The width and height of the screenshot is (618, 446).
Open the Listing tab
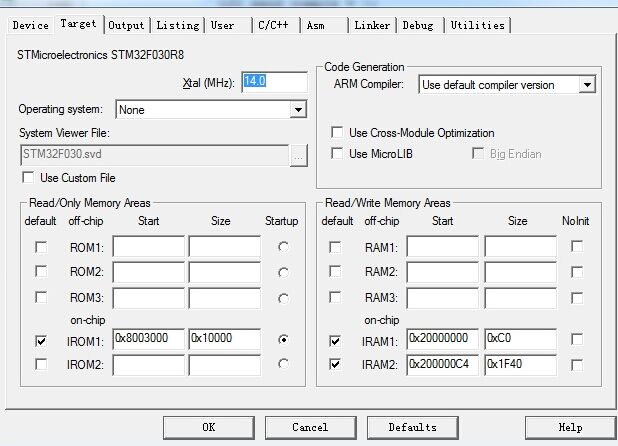click(x=178, y=25)
